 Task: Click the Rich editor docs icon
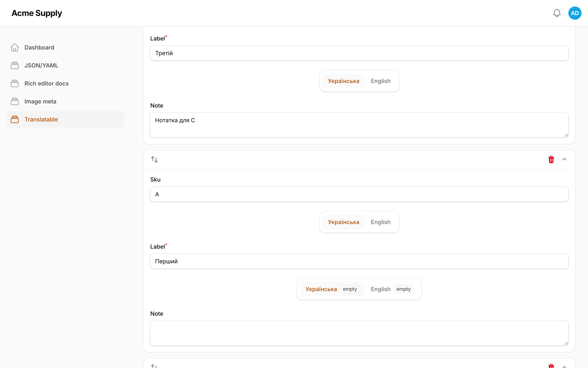tap(14, 83)
